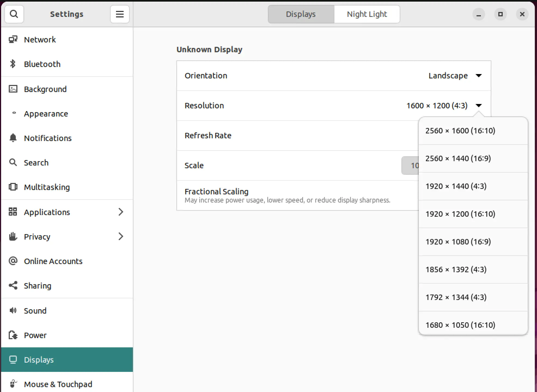Click the Refresh Rate row
537x392 pixels.
pyautogui.click(x=298, y=136)
